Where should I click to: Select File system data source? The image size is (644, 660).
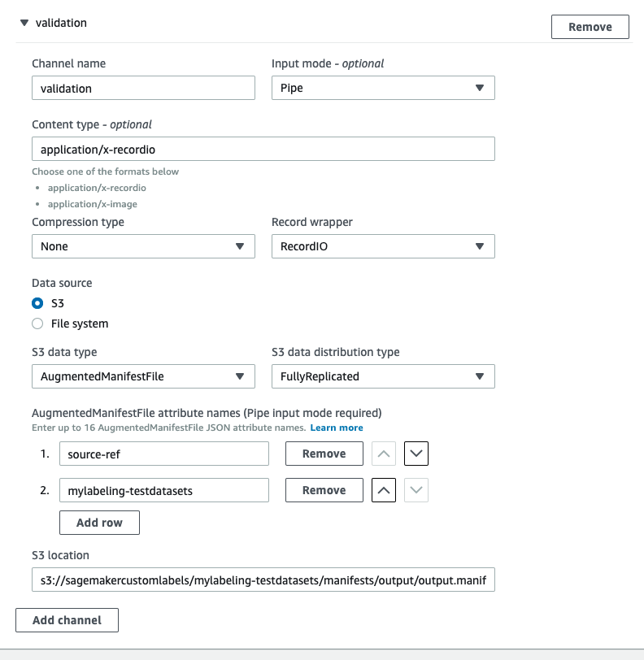click(37, 323)
